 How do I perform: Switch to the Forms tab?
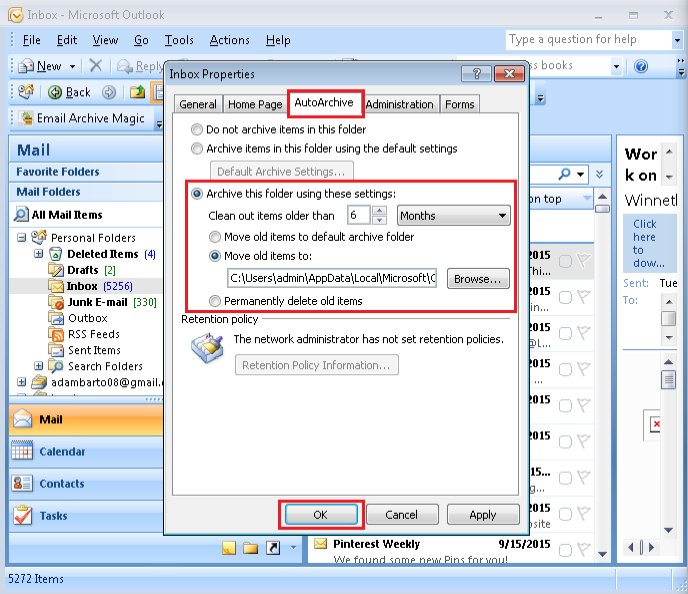(x=460, y=104)
